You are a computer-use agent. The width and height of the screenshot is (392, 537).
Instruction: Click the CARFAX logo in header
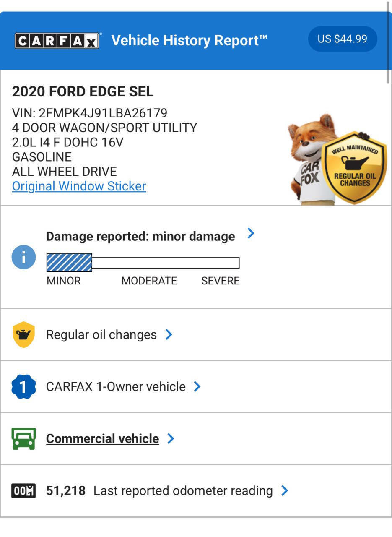tap(57, 41)
